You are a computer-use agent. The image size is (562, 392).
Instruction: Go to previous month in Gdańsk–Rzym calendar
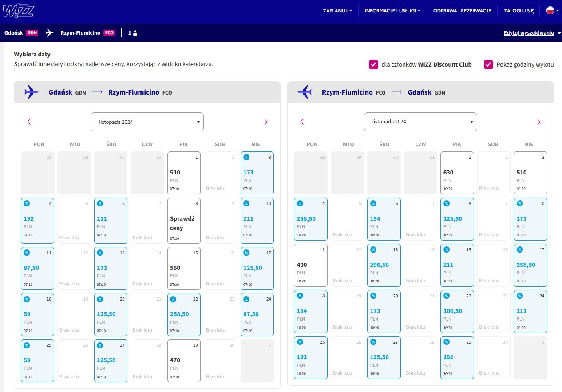point(29,122)
